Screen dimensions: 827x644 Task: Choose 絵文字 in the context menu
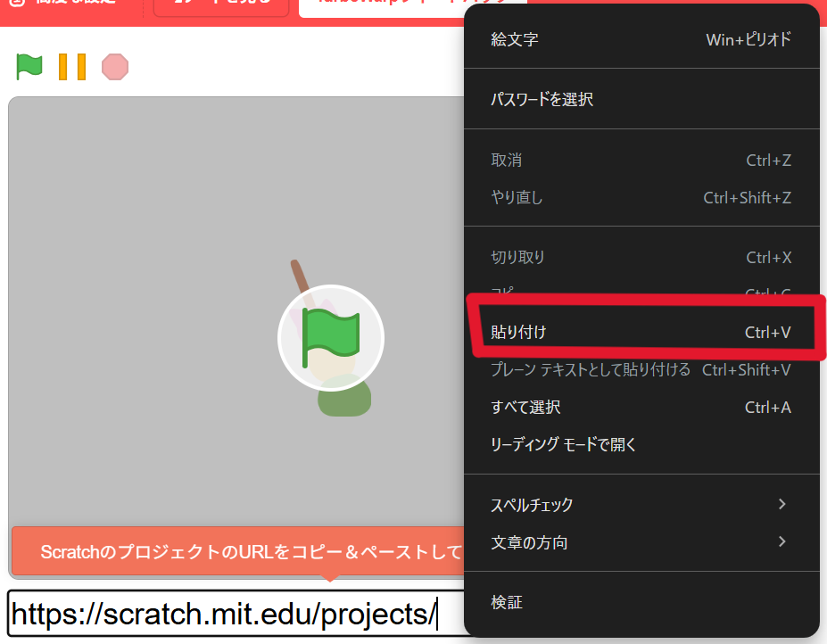coord(641,40)
